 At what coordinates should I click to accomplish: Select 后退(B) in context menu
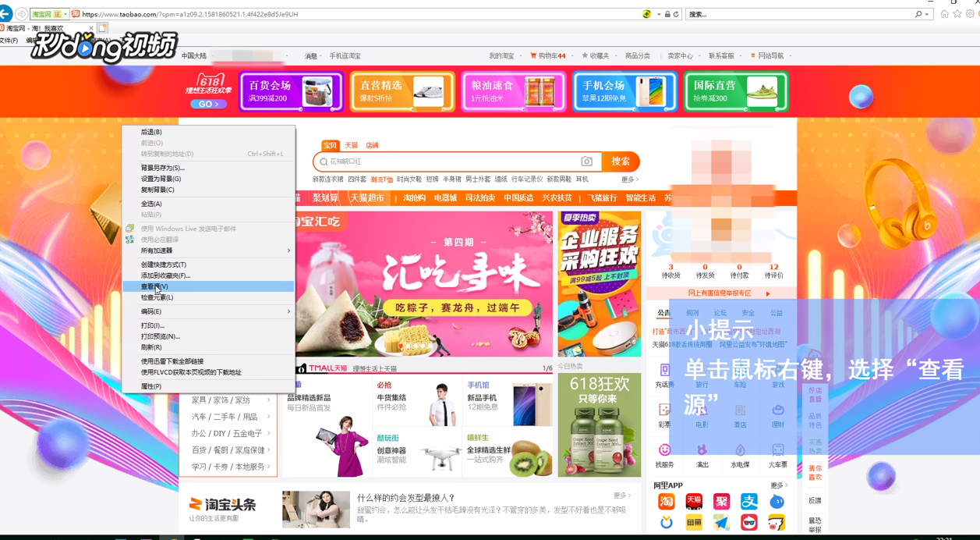(208, 132)
